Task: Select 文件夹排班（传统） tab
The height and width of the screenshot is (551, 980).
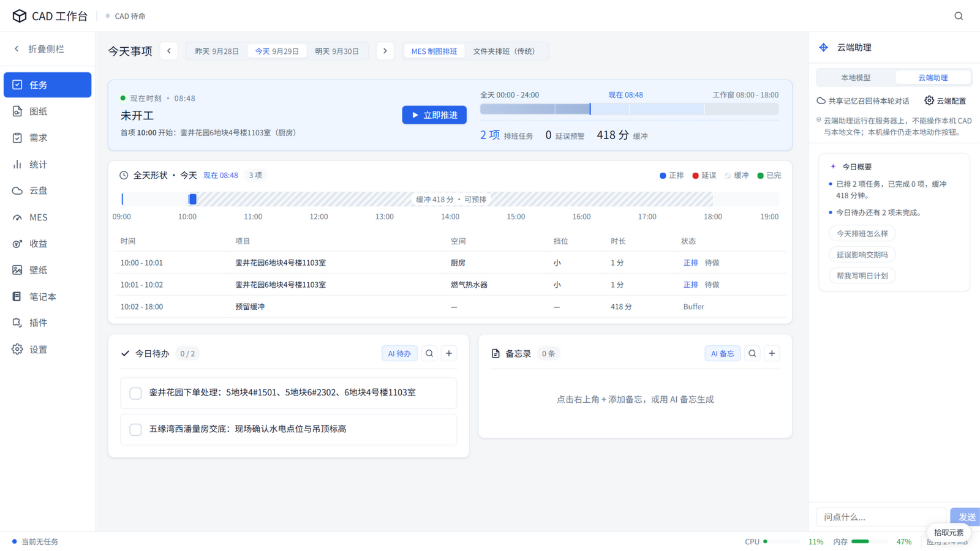Action: 504,51
